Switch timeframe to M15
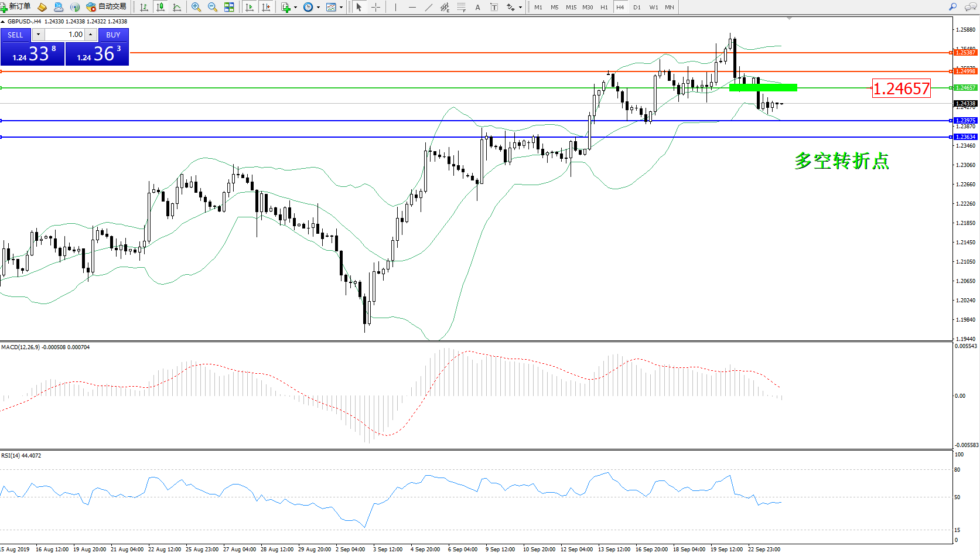Image resolution: width=980 pixels, height=556 pixels. pyautogui.click(x=571, y=8)
